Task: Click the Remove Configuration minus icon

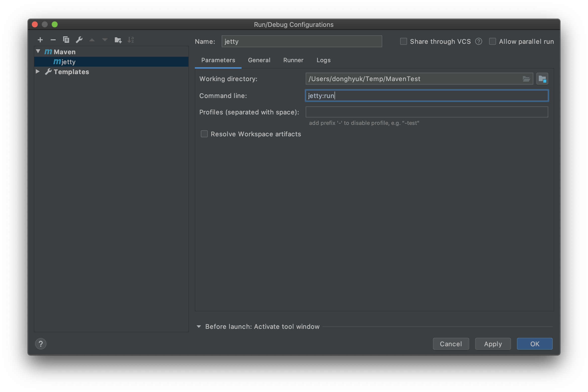Action: pos(53,40)
